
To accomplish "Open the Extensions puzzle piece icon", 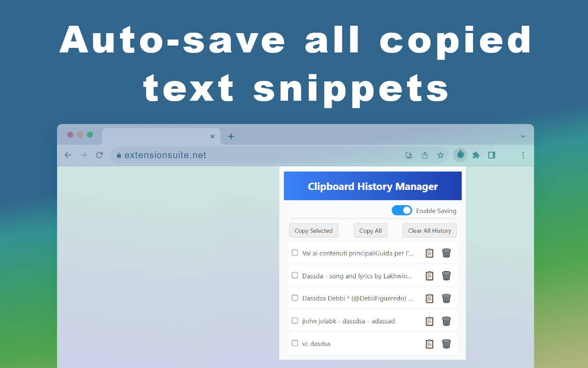I will point(476,155).
